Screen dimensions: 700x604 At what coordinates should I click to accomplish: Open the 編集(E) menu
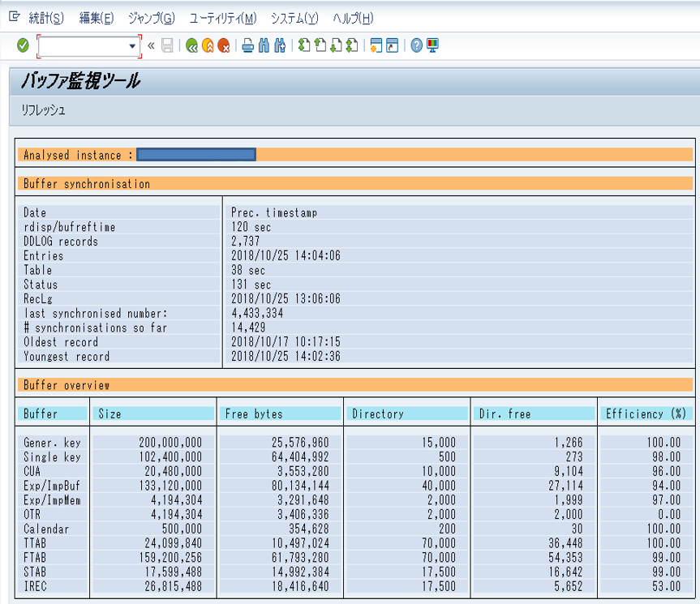click(97, 19)
